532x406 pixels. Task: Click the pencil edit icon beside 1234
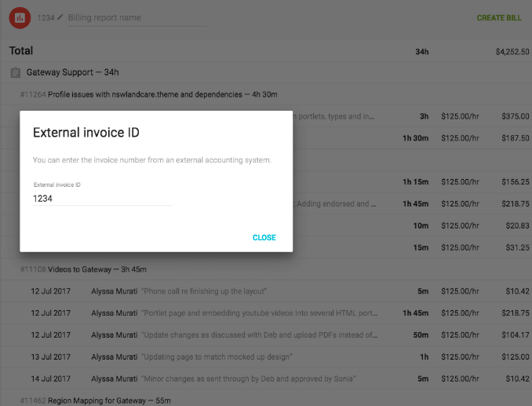click(x=60, y=17)
